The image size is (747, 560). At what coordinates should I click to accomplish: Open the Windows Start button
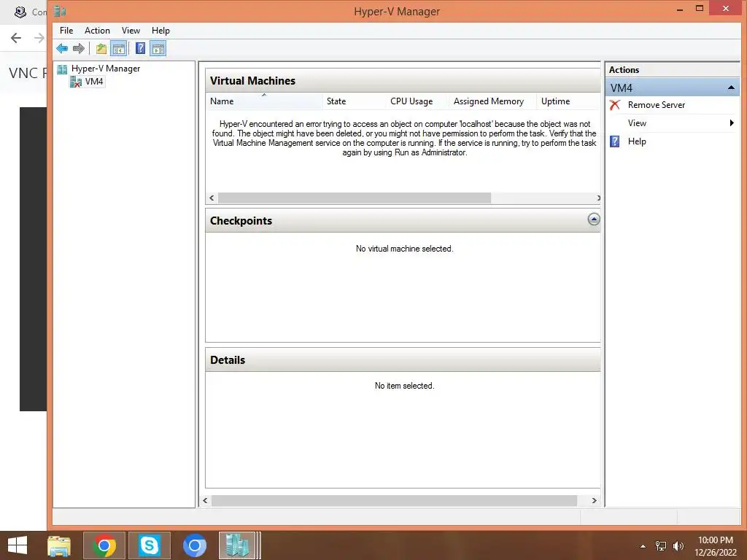click(18, 545)
